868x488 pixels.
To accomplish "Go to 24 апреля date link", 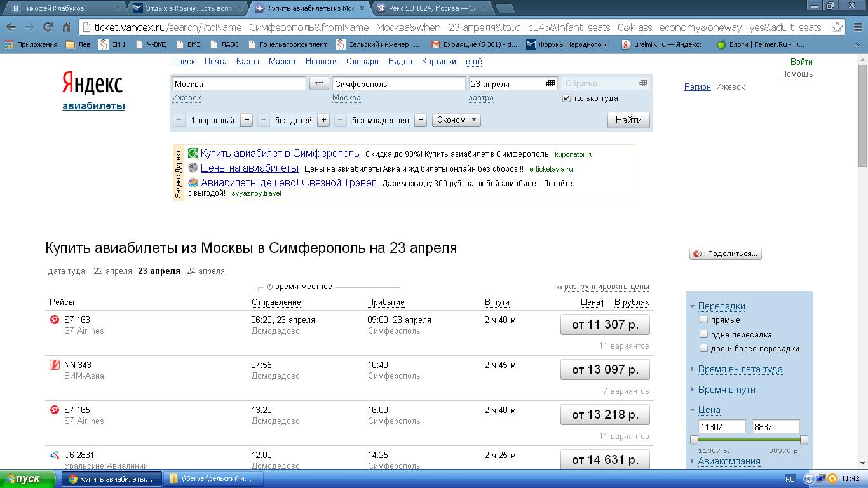I will [x=205, y=271].
